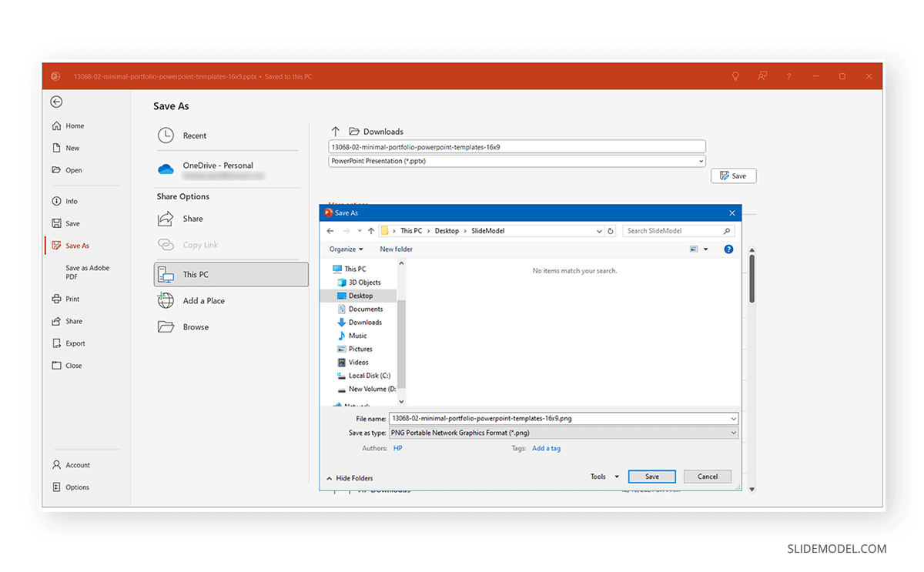Open the Save as Adobe PDF option
The image size is (924, 572).
(x=85, y=272)
